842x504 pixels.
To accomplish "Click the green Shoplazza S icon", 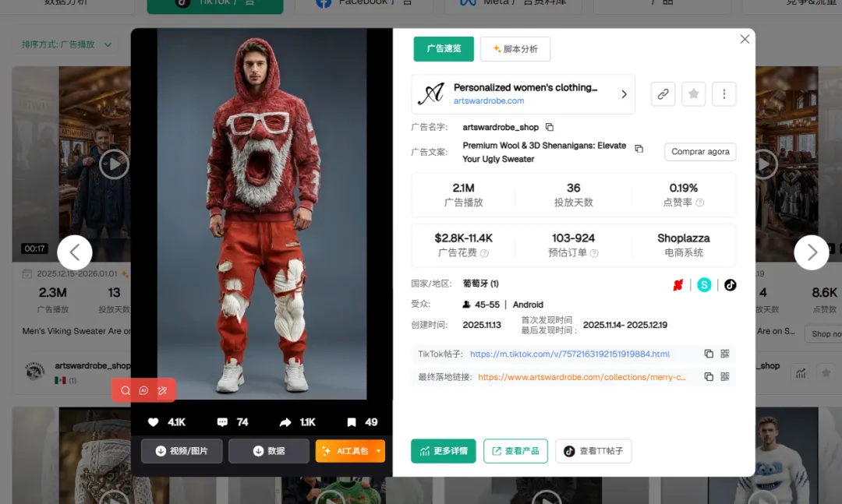I will tap(704, 285).
